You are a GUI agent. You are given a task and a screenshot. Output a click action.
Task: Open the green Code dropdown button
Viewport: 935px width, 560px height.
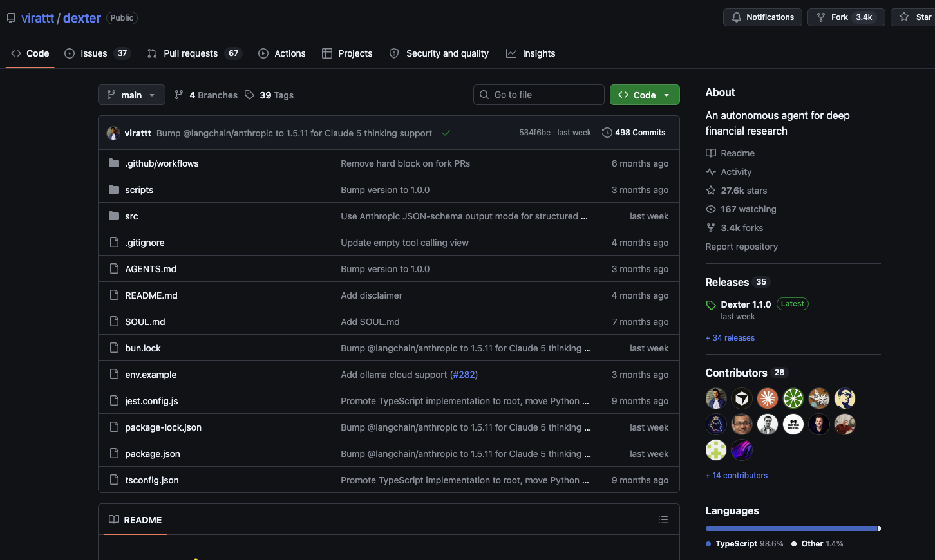click(645, 95)
